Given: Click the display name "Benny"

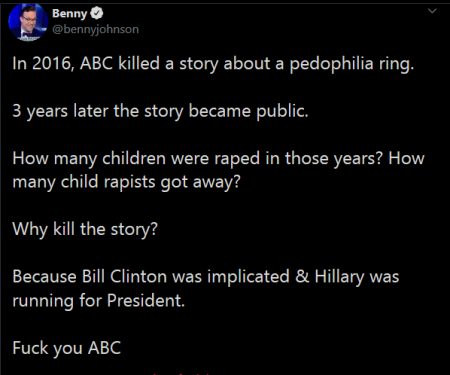Looking at the screenshot, I should coord(70,14).
